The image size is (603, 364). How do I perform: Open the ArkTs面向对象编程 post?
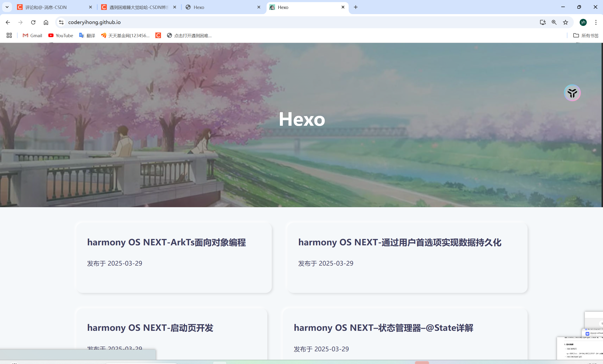click(x=166, y=242)
